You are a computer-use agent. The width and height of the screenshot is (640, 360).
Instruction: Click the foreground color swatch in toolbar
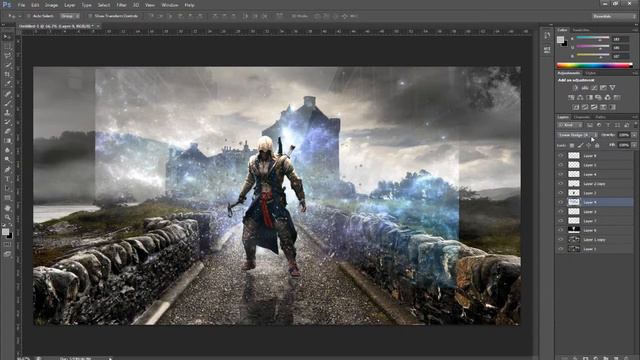coord(5,232)
